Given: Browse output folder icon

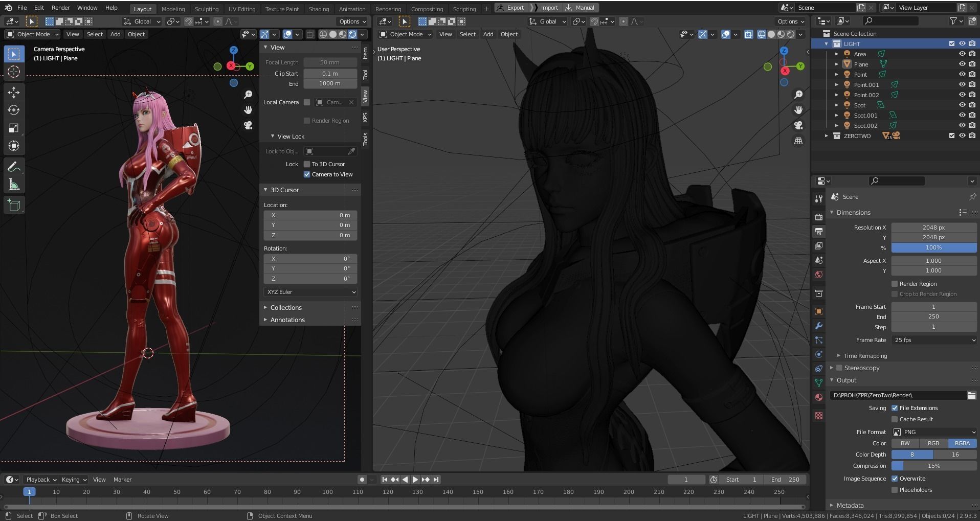Looking at the screenshot, I should click(x=971, y=395).
